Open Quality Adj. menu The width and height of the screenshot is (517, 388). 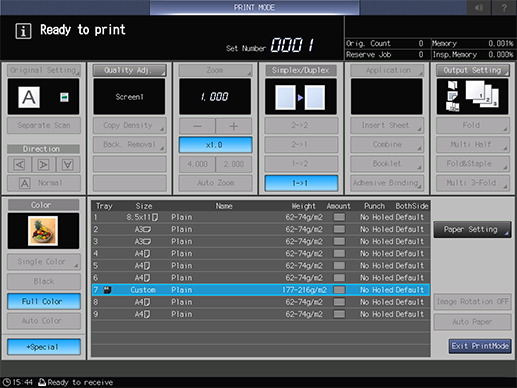[129, 70]
